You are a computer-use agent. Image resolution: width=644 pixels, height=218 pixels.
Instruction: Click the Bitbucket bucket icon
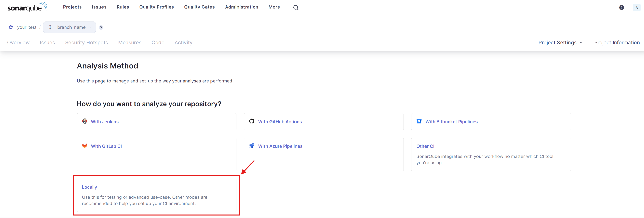[419, 121]
